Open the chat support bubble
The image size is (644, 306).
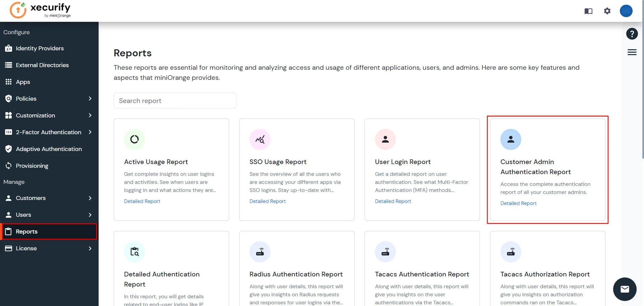625,289
